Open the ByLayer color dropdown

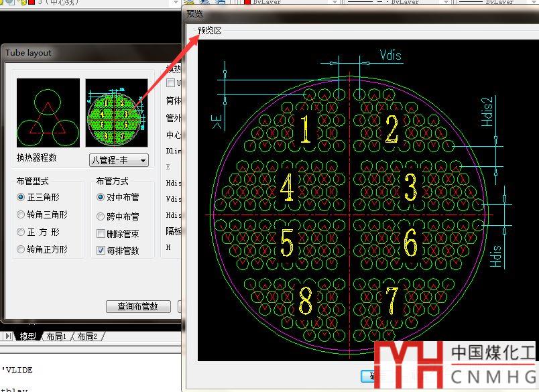pyautogui.click(x=334, y=2)
